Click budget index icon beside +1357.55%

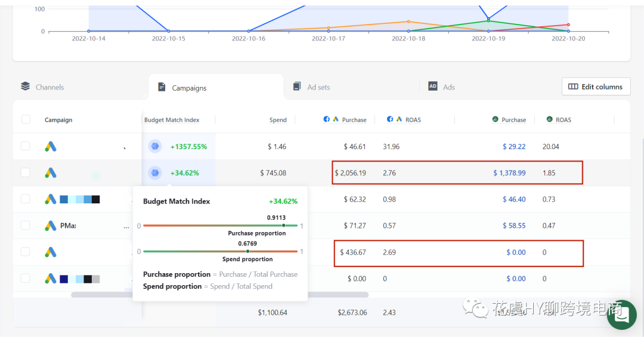point(155,146)
